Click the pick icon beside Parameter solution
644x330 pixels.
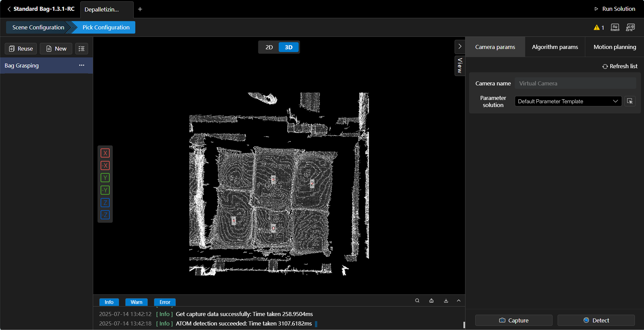[x=630, y=101]
